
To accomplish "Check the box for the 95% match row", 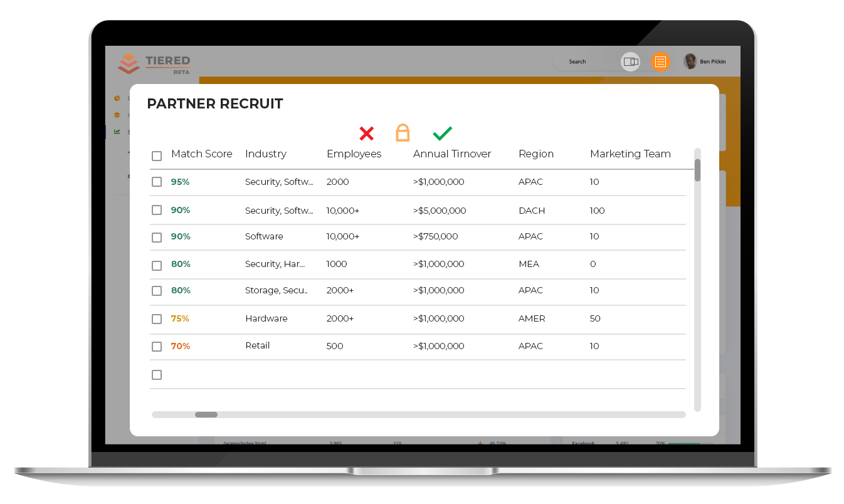I will click(157, 182).
